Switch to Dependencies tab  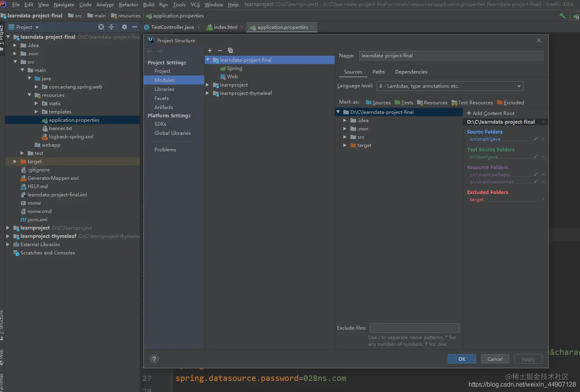tap(411, 72)
